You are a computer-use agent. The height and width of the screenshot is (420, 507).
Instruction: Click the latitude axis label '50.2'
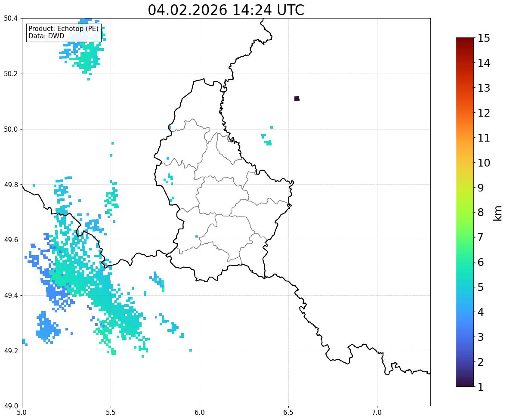click(11, 74)
